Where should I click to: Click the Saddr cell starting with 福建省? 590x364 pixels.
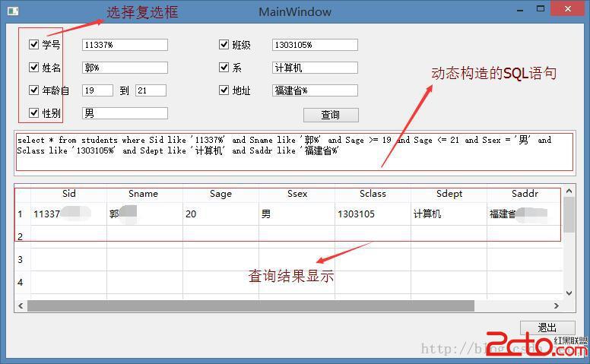(525, 214)
